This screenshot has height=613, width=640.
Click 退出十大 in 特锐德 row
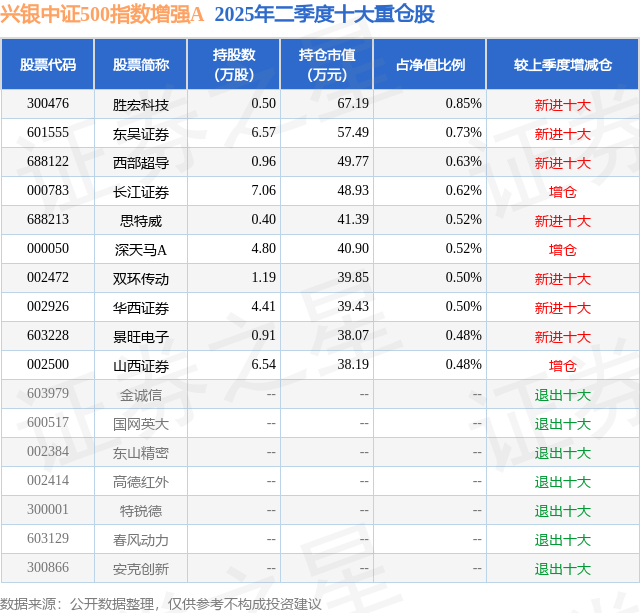coord(562,511)
